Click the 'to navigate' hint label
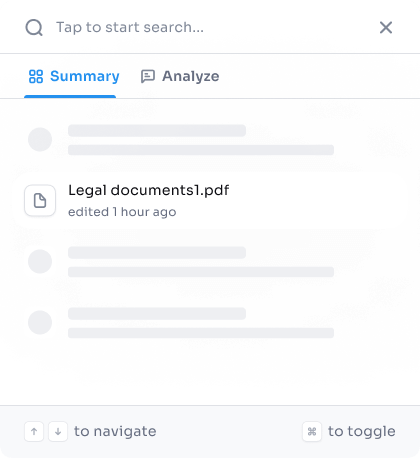Screen dimensions: 420x458 coord(115,432)
